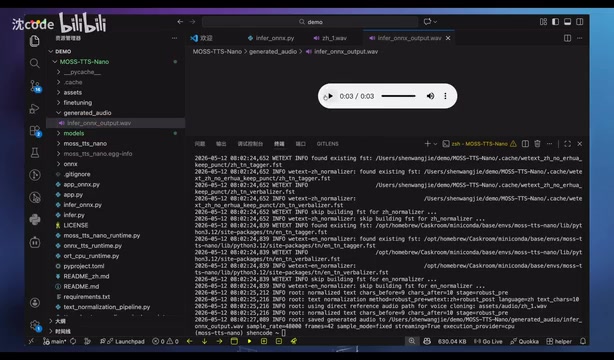The height and width of the screenshot is (360, 614).
Task: Create a new terminal with plus icon
Action: click(428, 144)
